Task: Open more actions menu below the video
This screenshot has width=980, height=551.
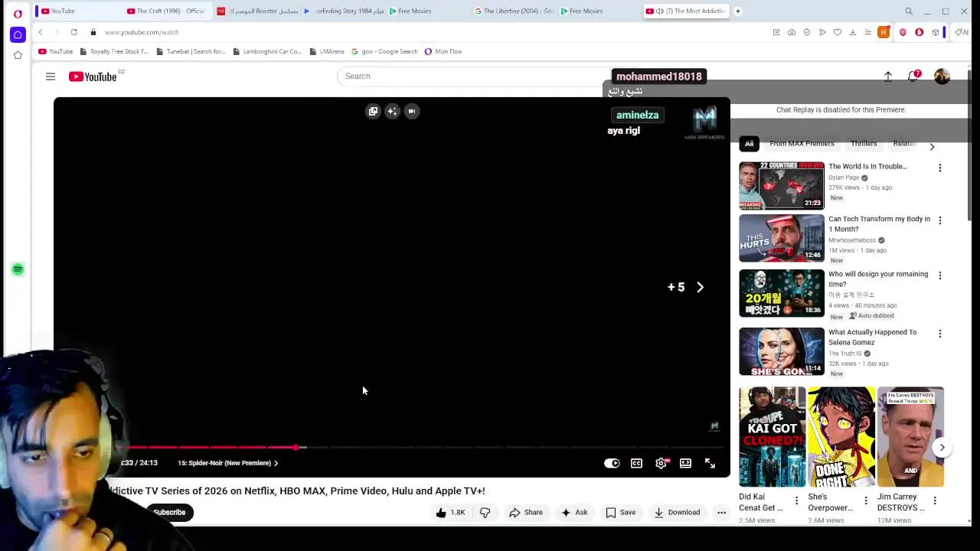Action: [x=721, y=513]
